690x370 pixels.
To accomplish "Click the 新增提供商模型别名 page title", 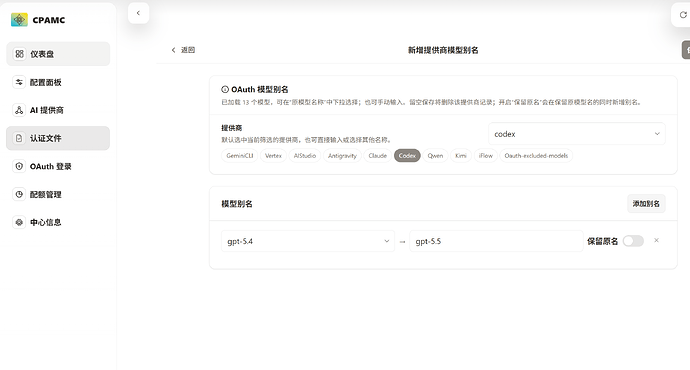I will [443, 50].
